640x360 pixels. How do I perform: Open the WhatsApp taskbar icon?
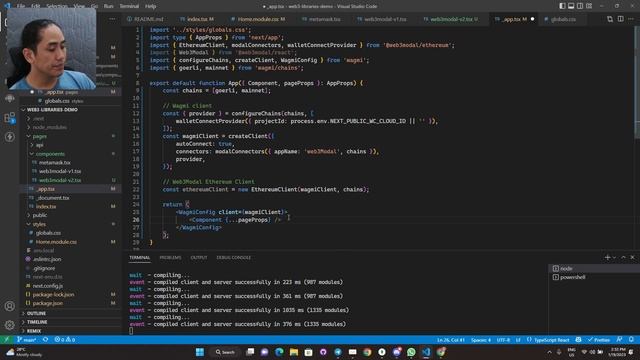[411, 352]
